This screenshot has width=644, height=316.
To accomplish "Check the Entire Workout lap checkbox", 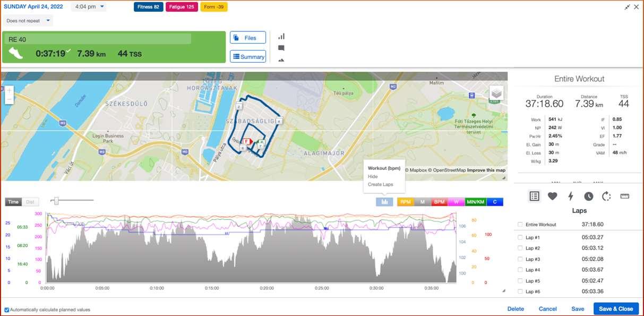I will tap(520, 225).
